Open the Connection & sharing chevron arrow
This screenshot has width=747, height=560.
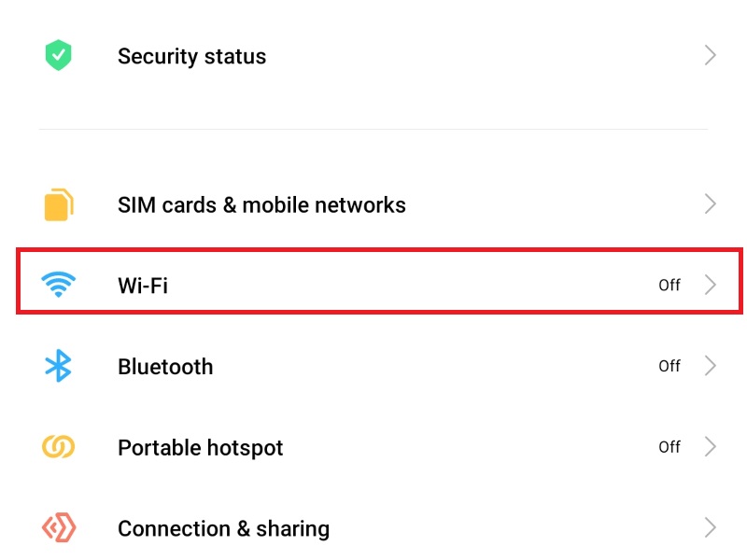710,529
